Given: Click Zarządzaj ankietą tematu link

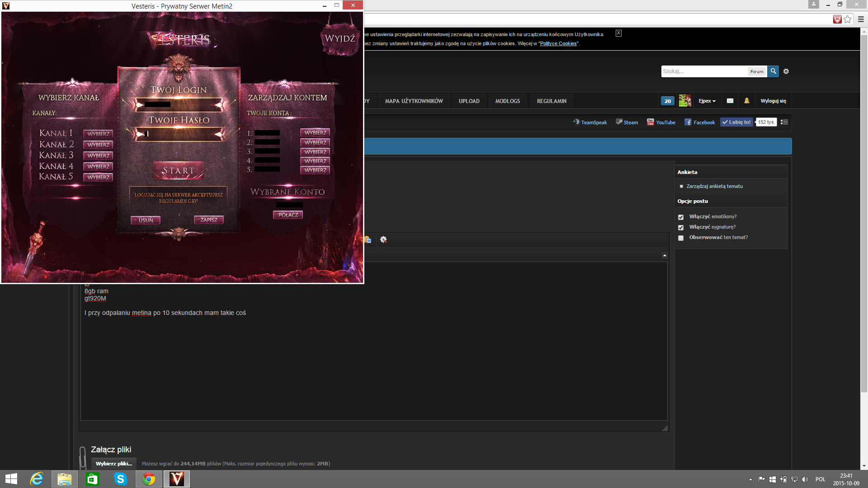Looking at the screenshot, I should click(x=714, y=186).
